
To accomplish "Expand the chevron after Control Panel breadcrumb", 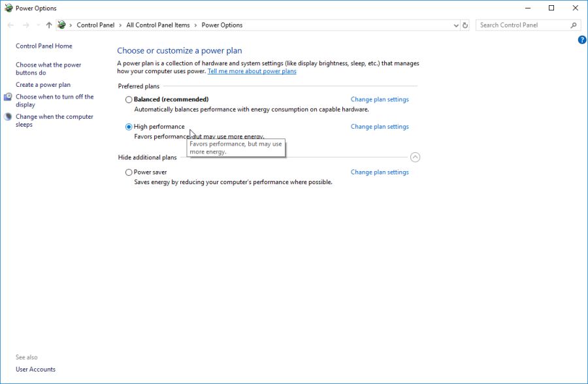I will pos(120,25).
